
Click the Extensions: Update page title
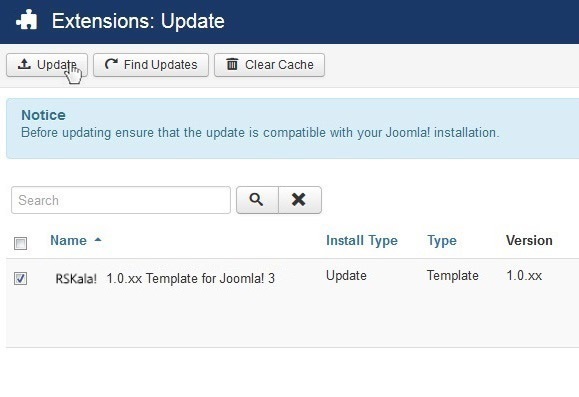[x=138, y=21]
